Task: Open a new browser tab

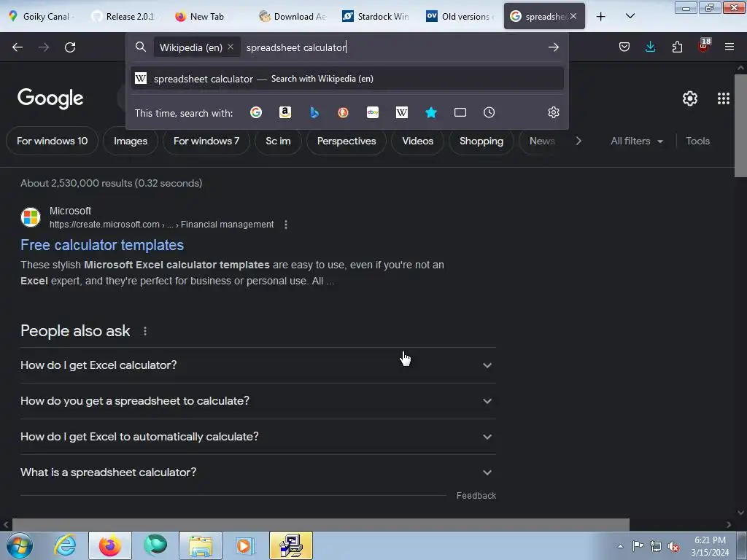Action: [601, 17]
